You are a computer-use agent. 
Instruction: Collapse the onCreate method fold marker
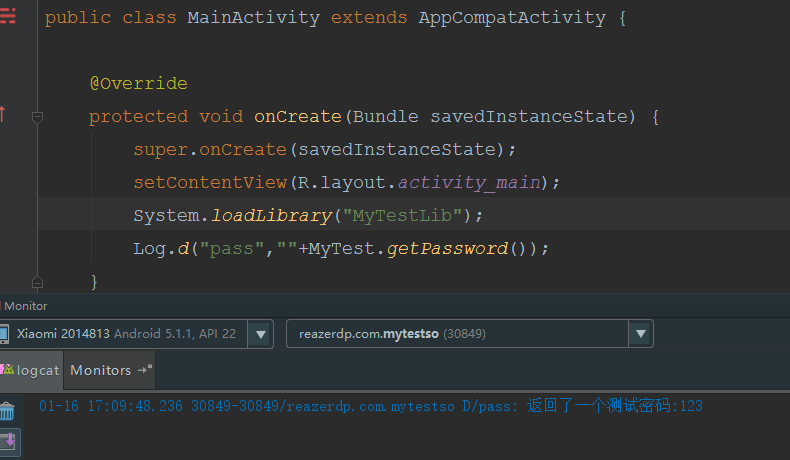pyautogui.click(x=37, y=117)
